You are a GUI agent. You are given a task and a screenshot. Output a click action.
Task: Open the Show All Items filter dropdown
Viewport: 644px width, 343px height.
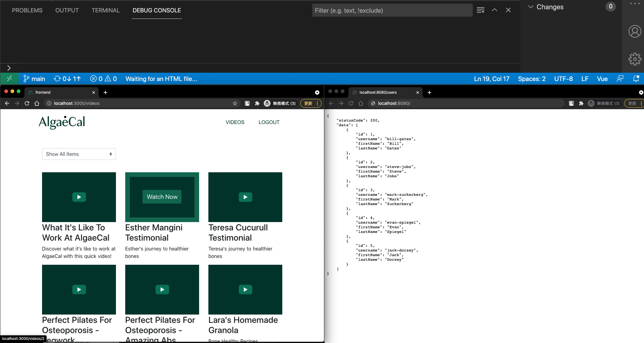tap(79, 154)
